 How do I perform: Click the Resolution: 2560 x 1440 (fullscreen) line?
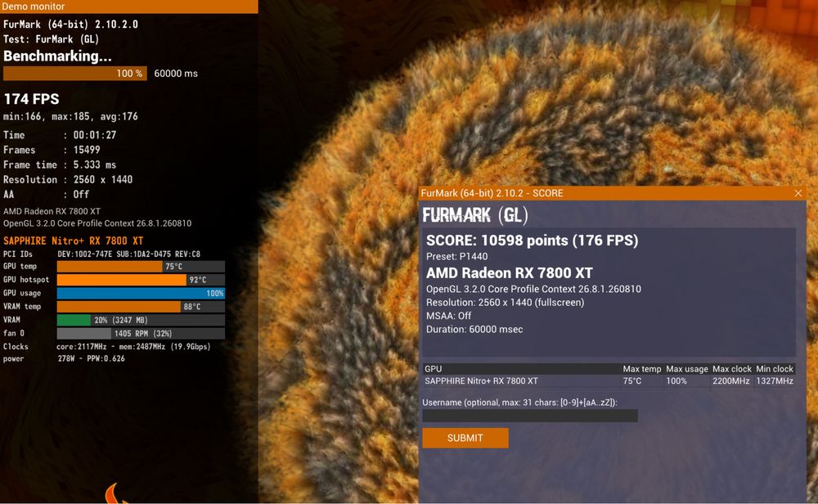[505, 303]
